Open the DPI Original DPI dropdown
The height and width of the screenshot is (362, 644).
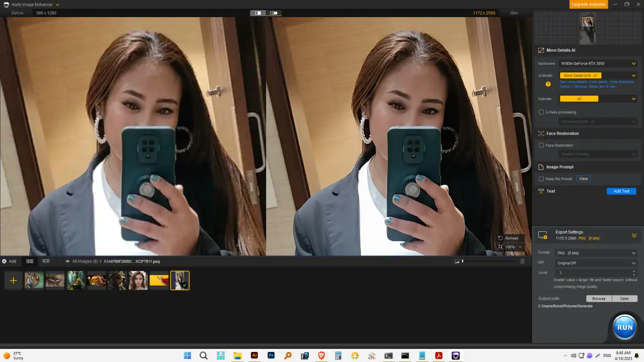[596, 263]
